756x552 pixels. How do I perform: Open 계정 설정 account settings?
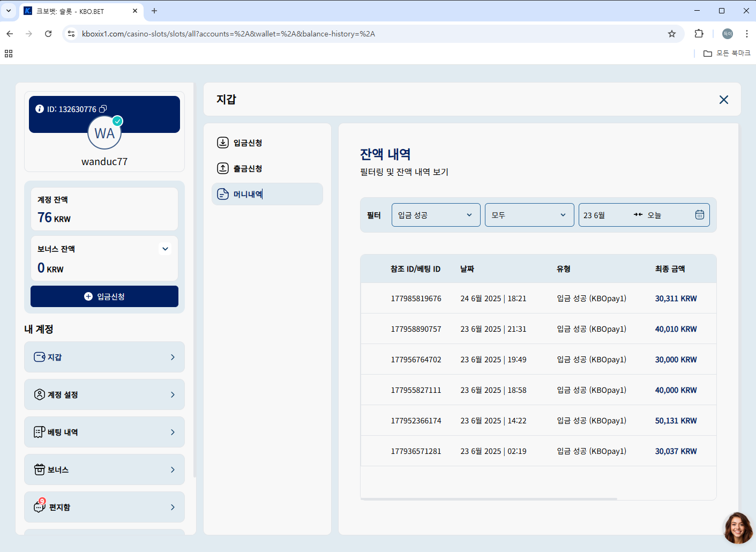tap(104, 394)
